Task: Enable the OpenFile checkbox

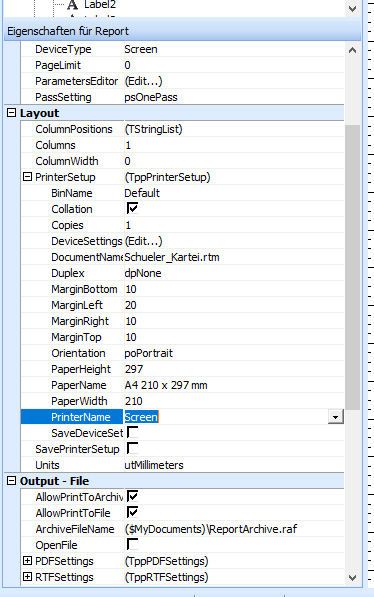Action: [132, 544]
